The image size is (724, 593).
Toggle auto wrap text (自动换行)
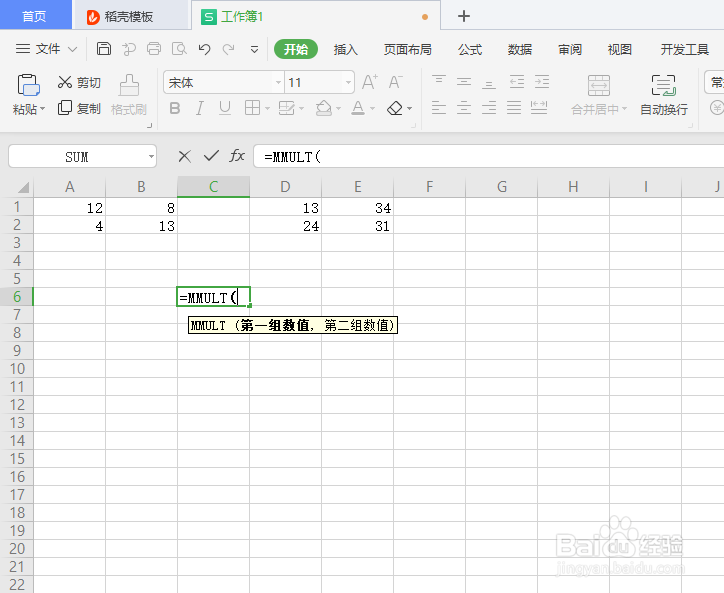[664, 95]
